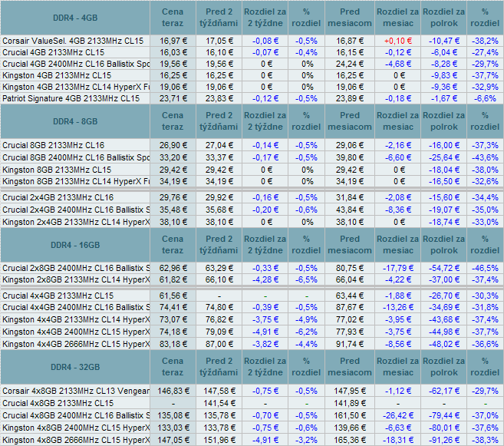Click Pred mesiacom header in DDR4 - 8GB section
This screenshot has height=446, width=504.
pos(350,121)
